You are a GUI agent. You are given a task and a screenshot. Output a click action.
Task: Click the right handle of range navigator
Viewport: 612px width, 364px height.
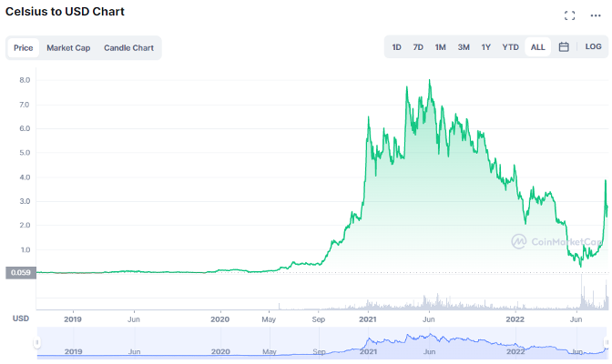pyautogui.click(x=607, y=342)
